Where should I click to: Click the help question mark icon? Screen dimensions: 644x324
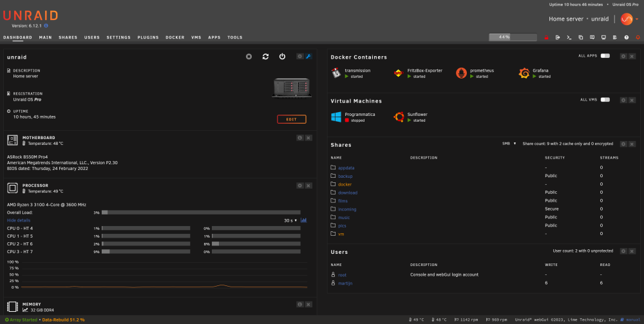click(627, 37)
